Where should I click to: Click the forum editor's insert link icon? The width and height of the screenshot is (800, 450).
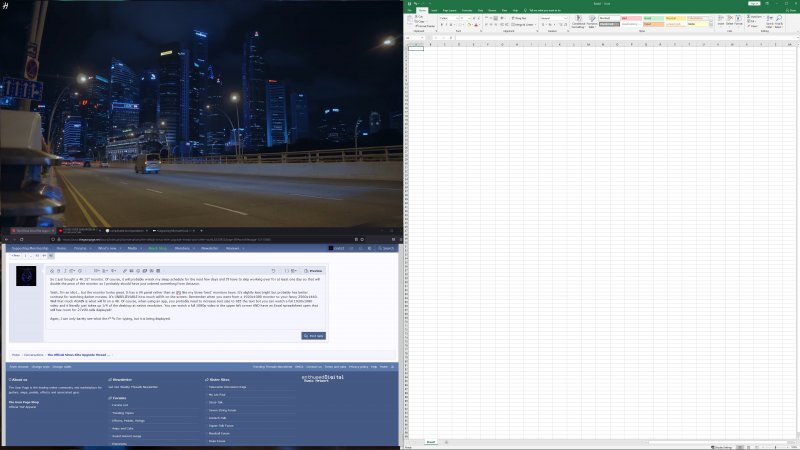click(124, 271)
